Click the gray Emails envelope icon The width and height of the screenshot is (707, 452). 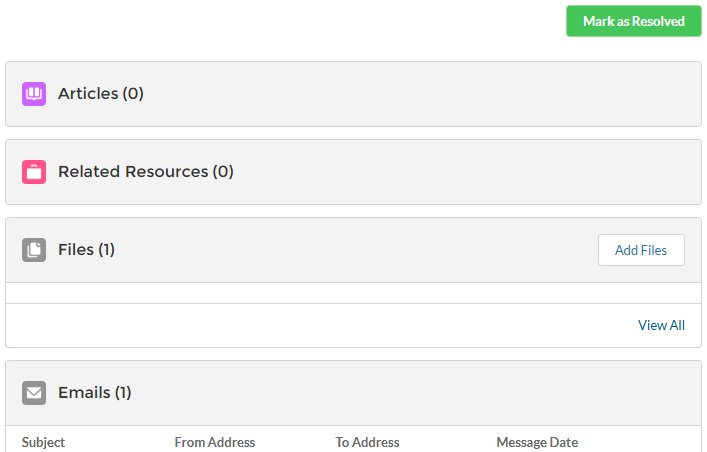[34, 393]
